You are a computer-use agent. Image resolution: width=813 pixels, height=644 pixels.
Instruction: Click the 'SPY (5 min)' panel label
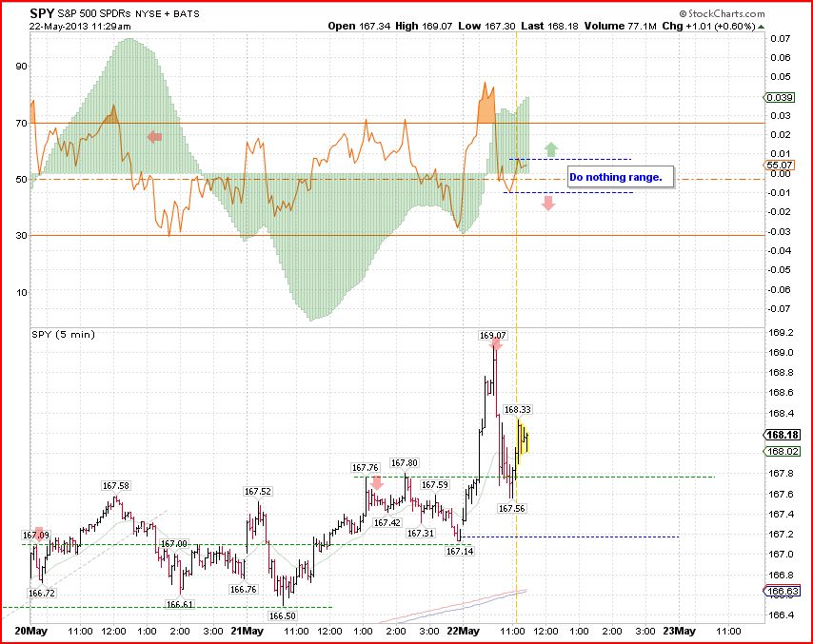(63, 335)
